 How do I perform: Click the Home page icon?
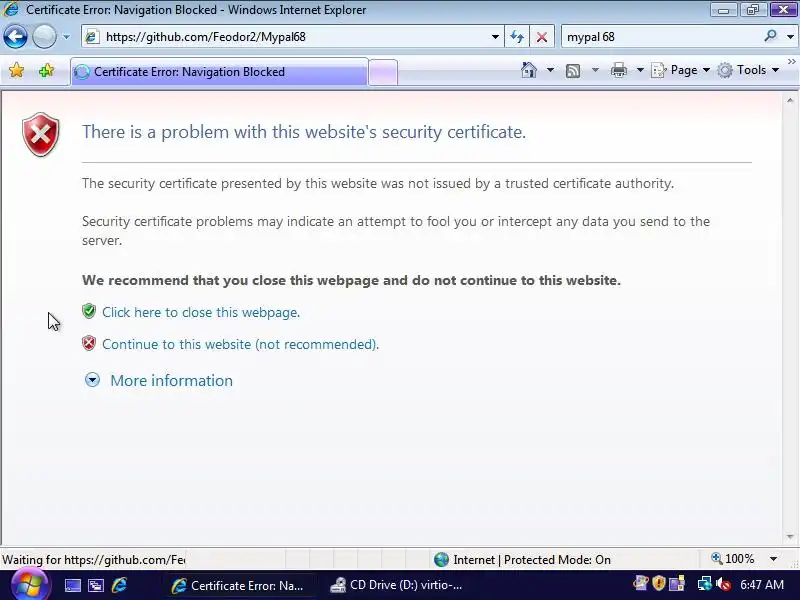[529, 70]
